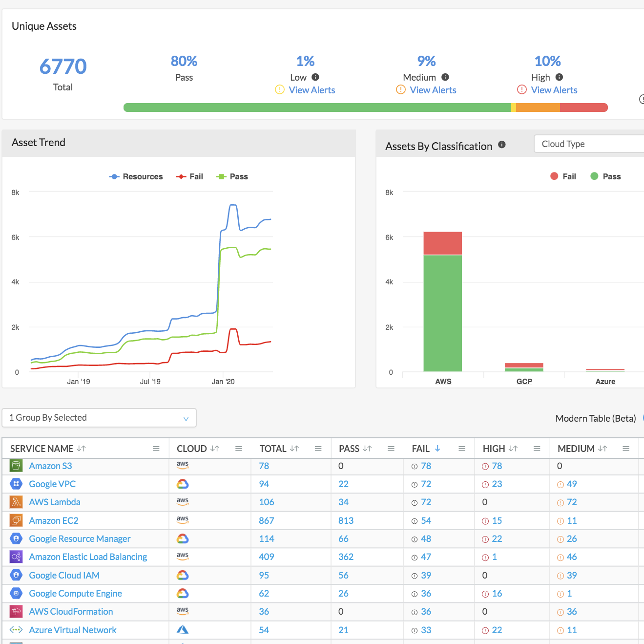Screen dimensions: 644x644
Task: Sort the Total column
Action: (294, 449)
